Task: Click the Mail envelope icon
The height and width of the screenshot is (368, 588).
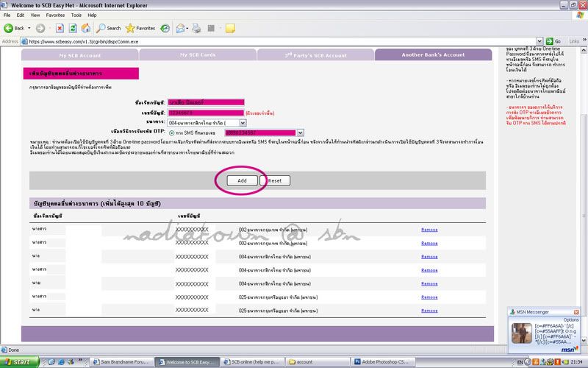Action: pos(180,28)
